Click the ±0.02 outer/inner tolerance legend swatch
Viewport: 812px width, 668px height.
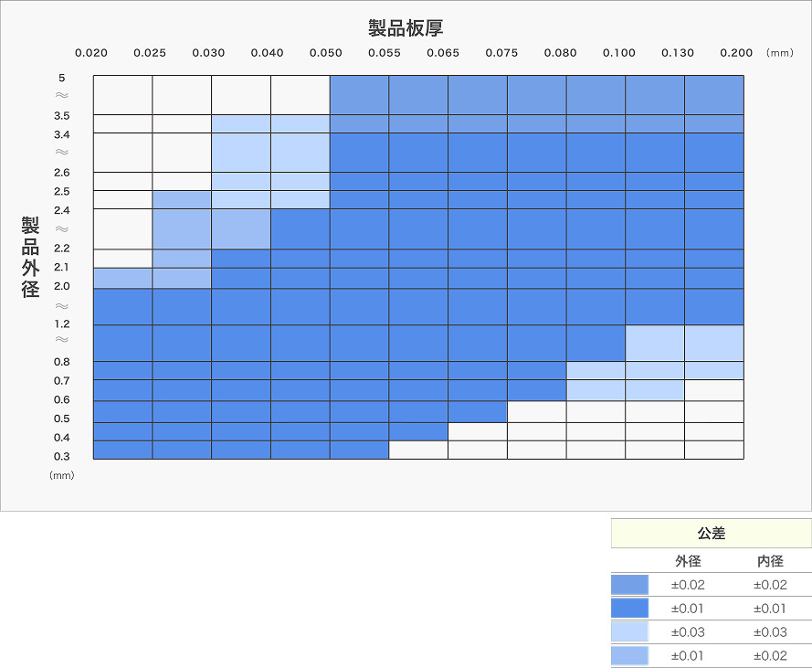[x=629, y=585]
